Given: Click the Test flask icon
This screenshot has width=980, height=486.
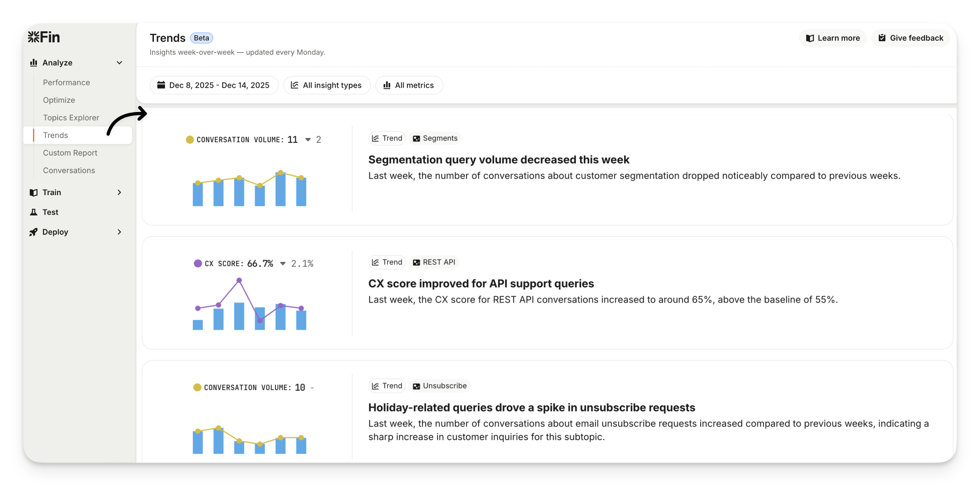Looking at the screenshot, I should (x=34, y=212).
